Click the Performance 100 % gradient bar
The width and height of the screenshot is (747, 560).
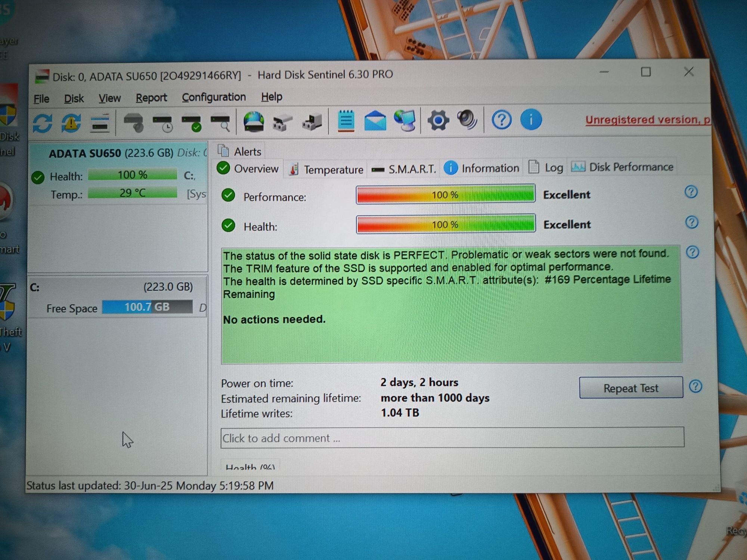tap(445, 195)
